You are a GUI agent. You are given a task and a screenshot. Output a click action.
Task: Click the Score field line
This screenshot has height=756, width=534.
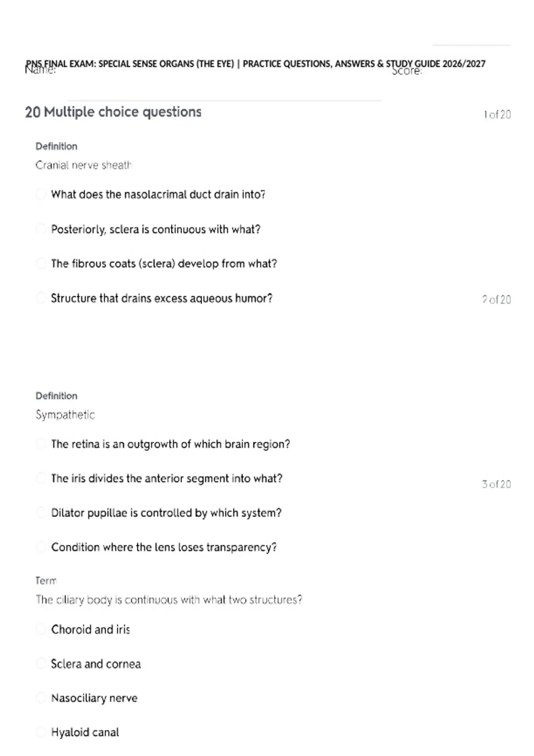[472, 45]
